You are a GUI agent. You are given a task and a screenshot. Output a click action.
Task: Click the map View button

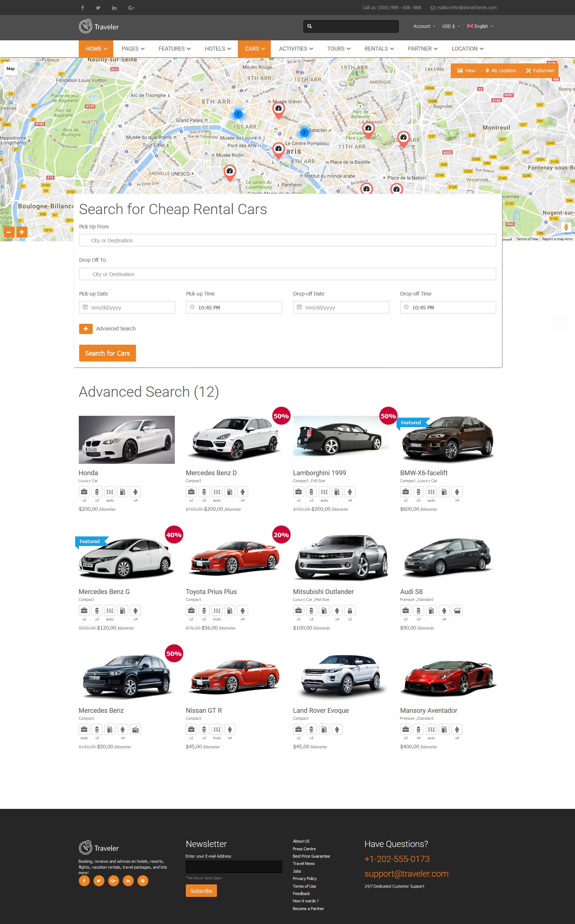click(466, 71)
